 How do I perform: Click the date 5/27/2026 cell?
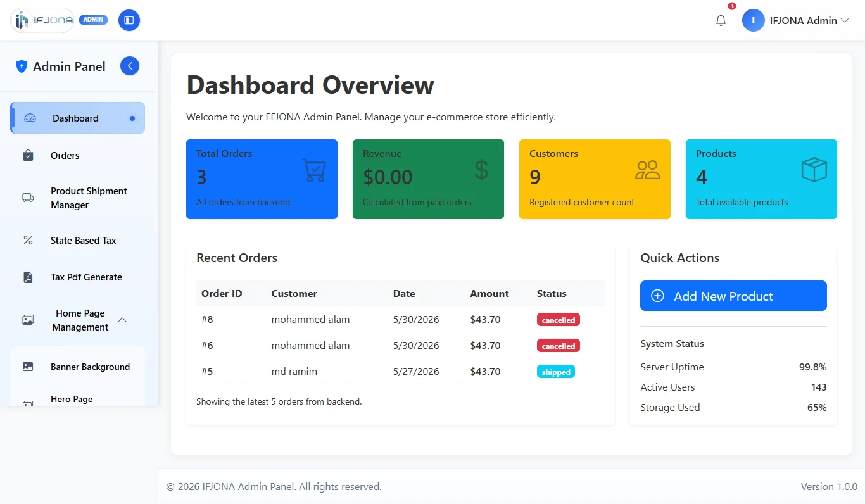(416, 371)
